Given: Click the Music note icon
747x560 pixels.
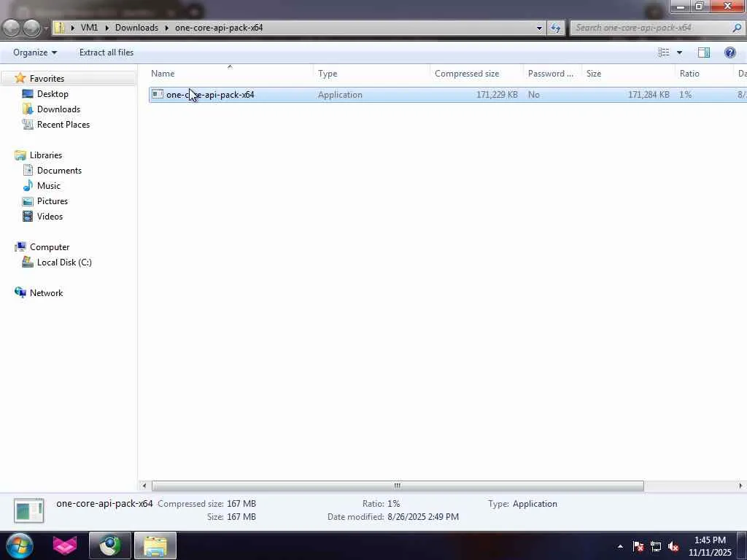Looking at the screenshot, I should pos(28,186).
